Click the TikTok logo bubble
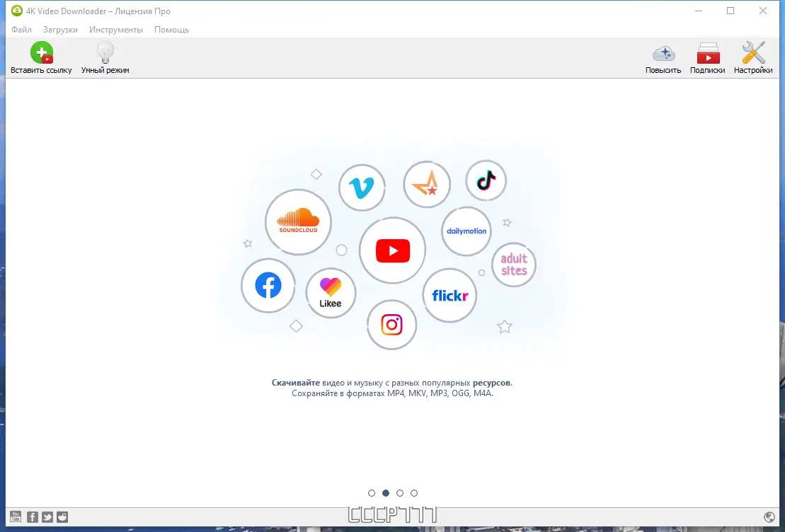 486,181
